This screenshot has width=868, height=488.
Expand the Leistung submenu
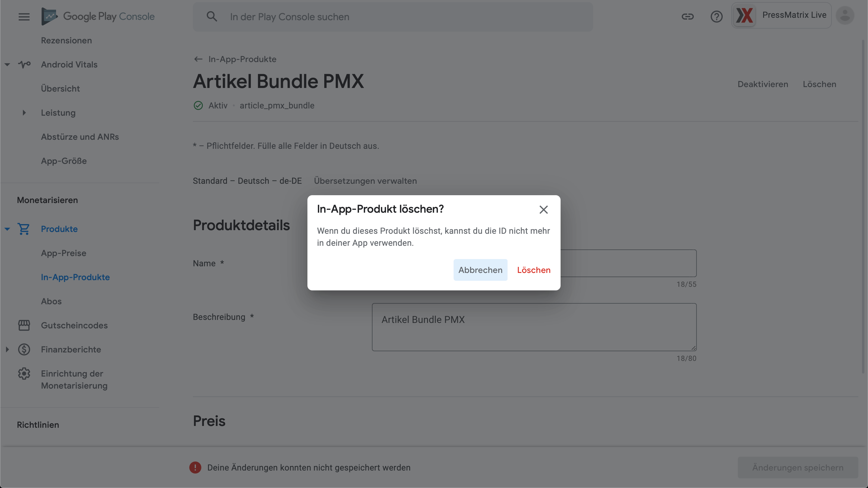[24, 113]
